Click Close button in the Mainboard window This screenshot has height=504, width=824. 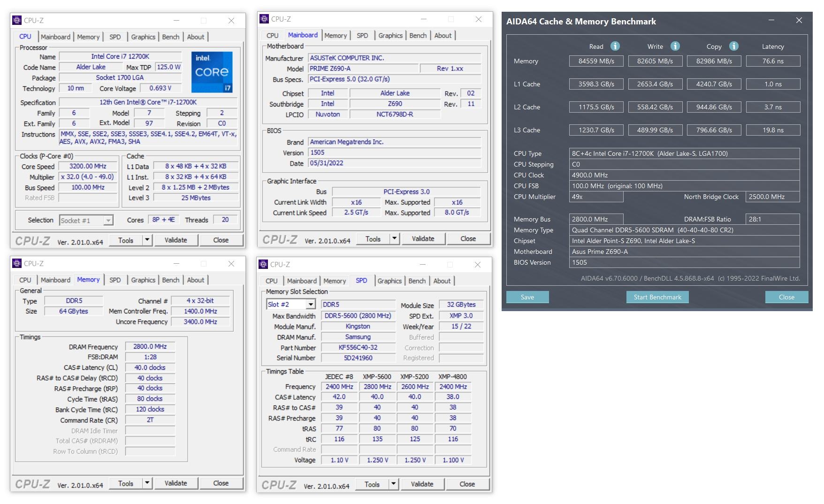click(x=468, y=239)
